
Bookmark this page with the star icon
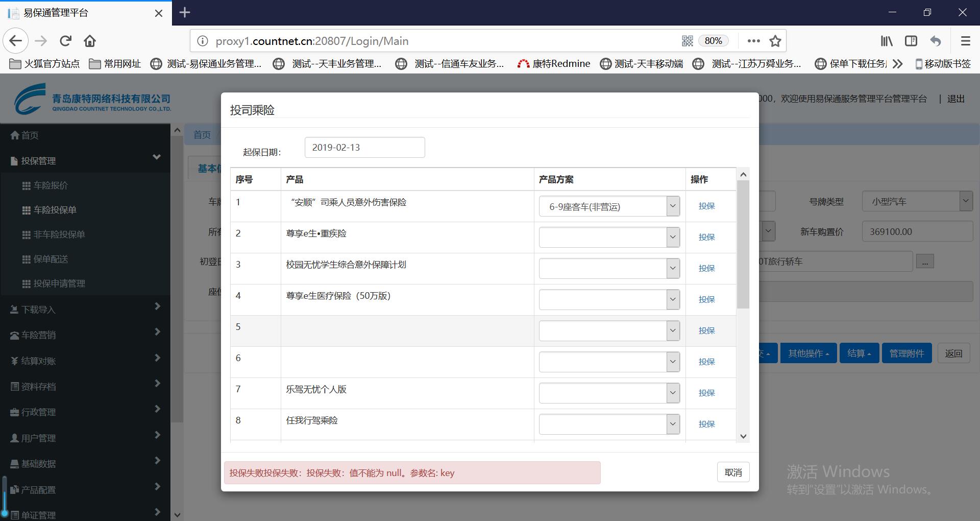pyautogui.click(x=775, y=41)
